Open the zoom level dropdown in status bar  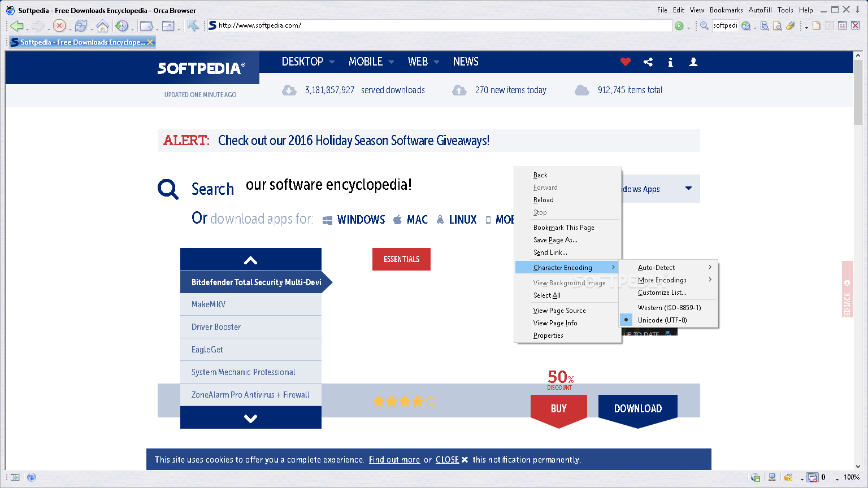tap(837, 479)
